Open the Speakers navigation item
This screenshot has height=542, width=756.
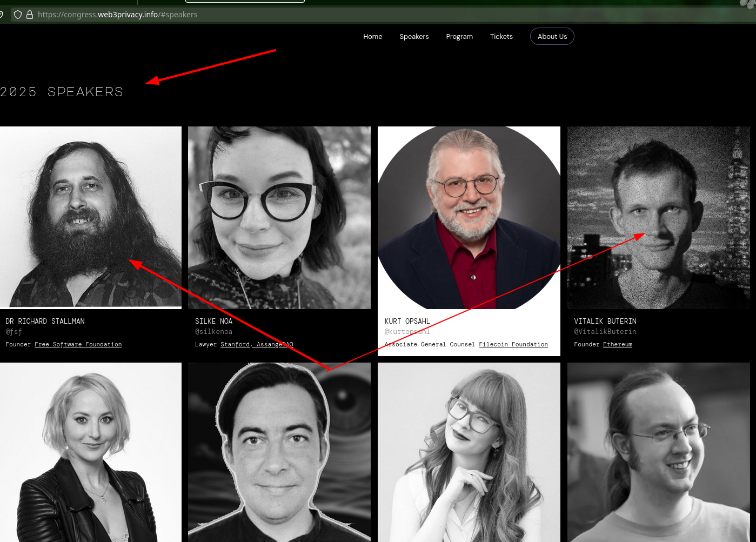coord(414,37)
